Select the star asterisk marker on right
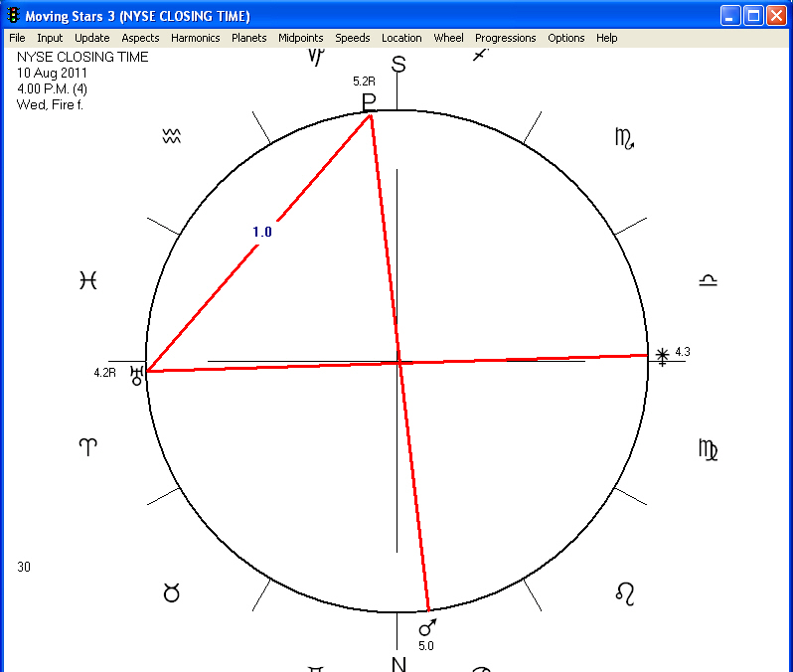 pyautogui.click(x=662, y=356)
